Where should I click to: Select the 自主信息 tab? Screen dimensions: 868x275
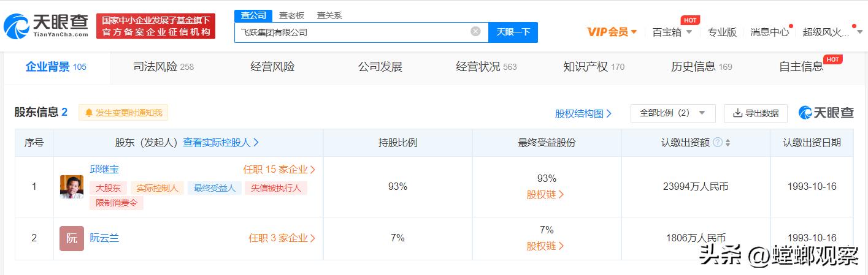click(801, 67)
